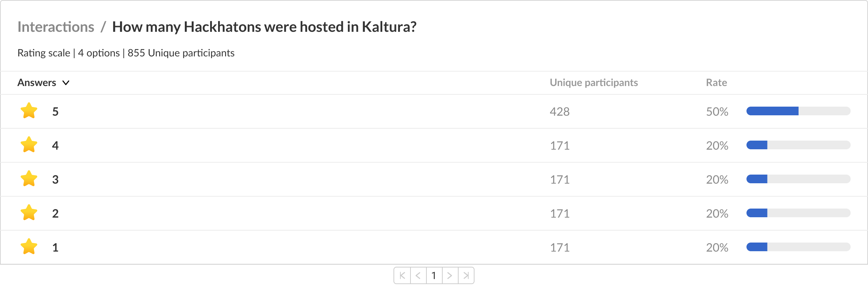
Task: Click the question title about Hackhatons
Action: (x=264, y=27)
